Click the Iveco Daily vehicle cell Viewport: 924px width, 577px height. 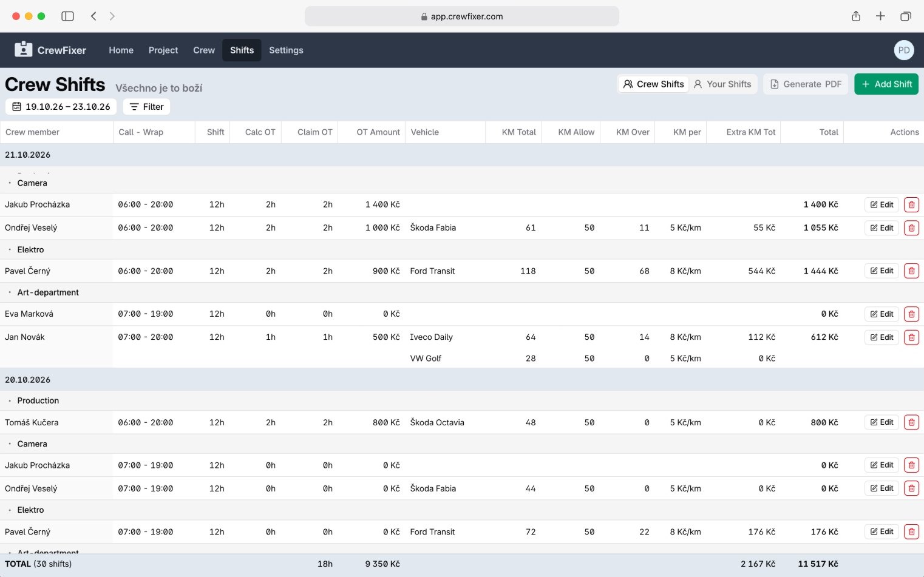431,337
